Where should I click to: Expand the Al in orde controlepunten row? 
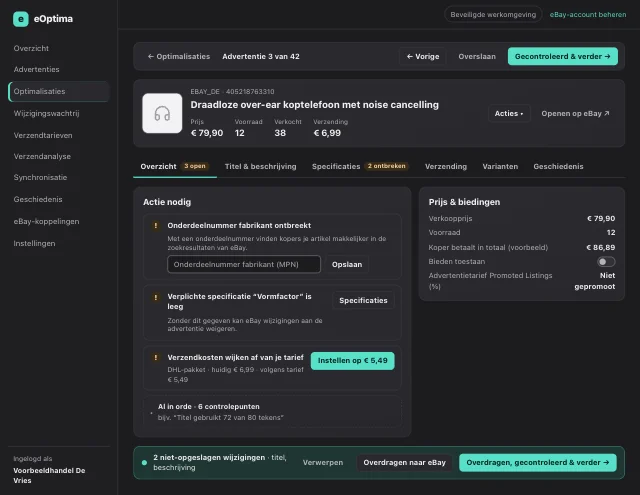(272, 412)
